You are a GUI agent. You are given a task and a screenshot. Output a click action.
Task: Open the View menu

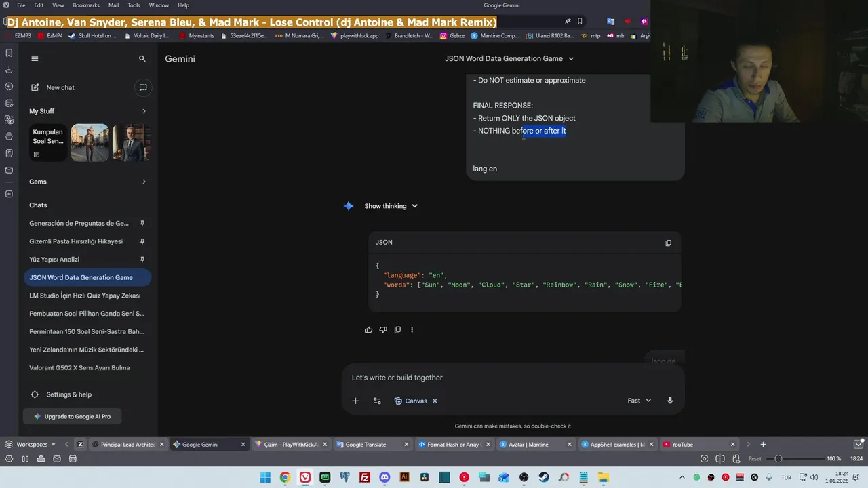click(x=58, y=5)
